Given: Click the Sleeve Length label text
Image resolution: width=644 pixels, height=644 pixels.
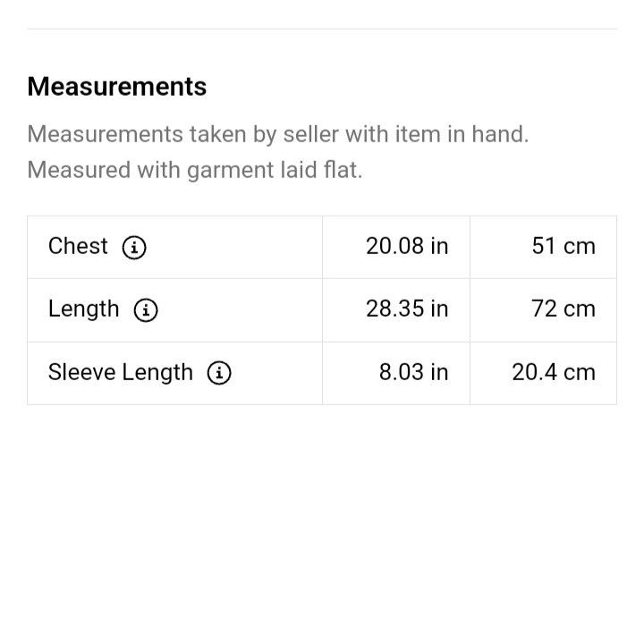Looking at the screenshot, I should pos(121,372).
